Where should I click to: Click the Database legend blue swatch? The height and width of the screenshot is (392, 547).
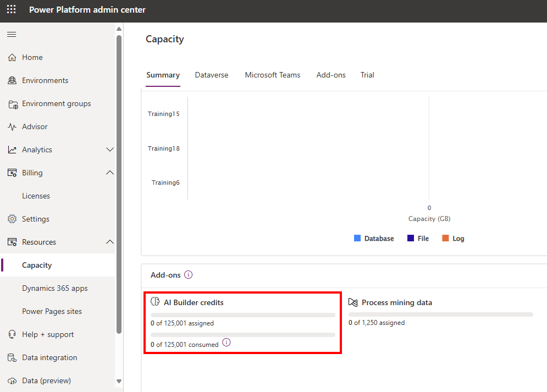(357, 238)
